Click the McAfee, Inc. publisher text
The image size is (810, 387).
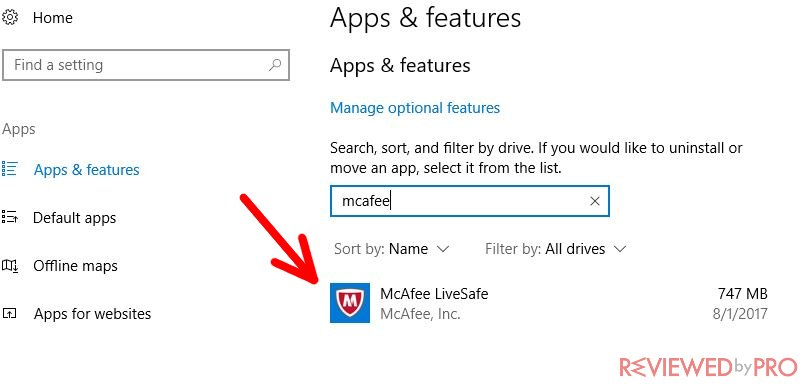420,314
